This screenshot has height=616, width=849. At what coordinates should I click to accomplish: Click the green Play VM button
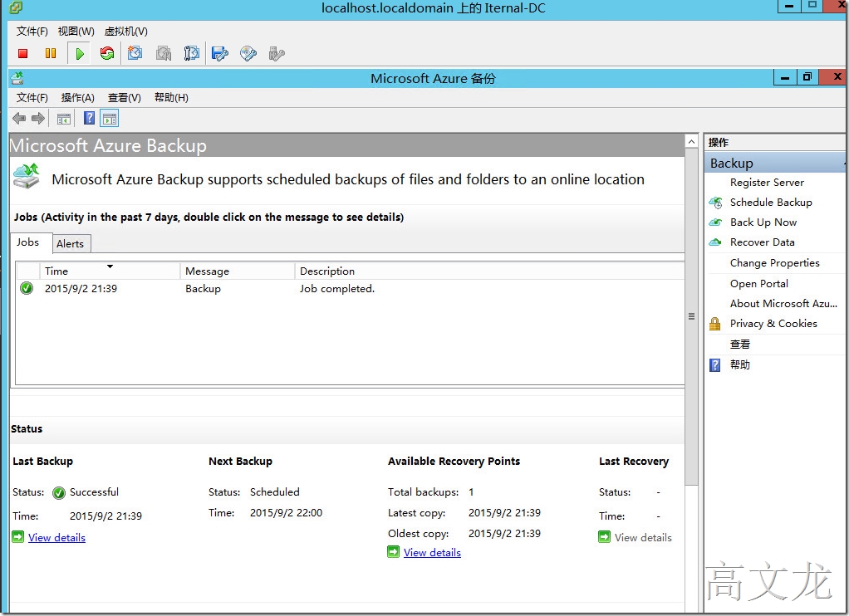(80, 54)
